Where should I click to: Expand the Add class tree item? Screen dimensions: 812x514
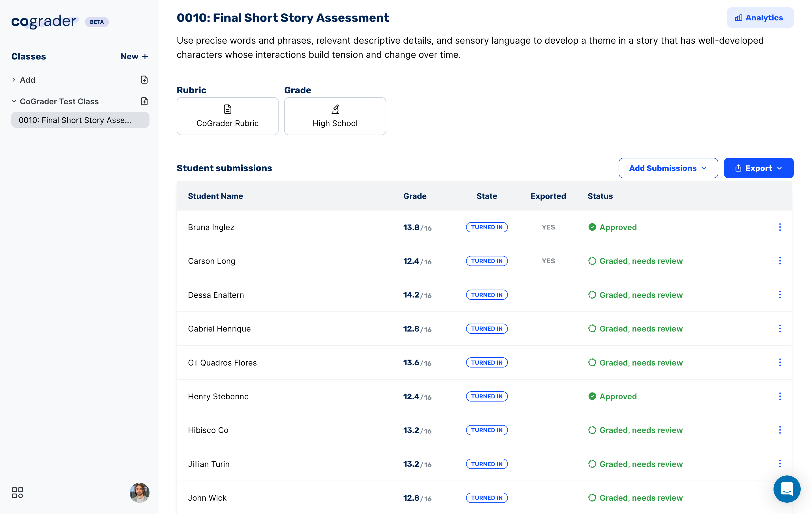14,80
